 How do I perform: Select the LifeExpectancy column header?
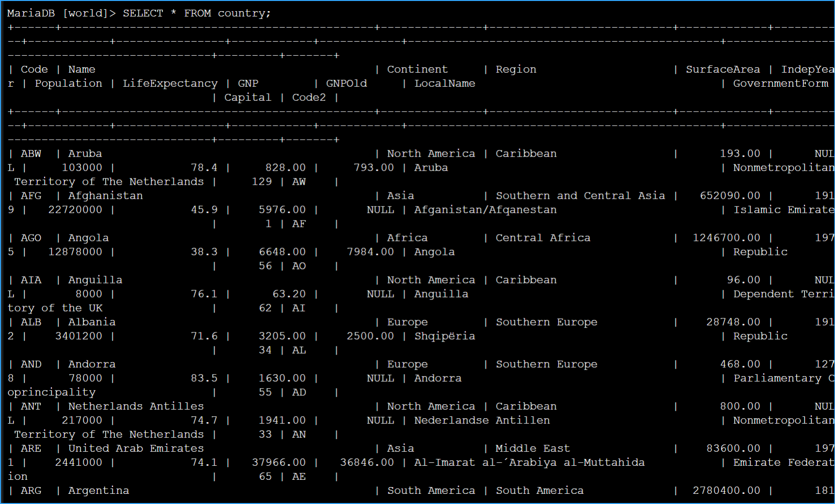tap(170, 83)
